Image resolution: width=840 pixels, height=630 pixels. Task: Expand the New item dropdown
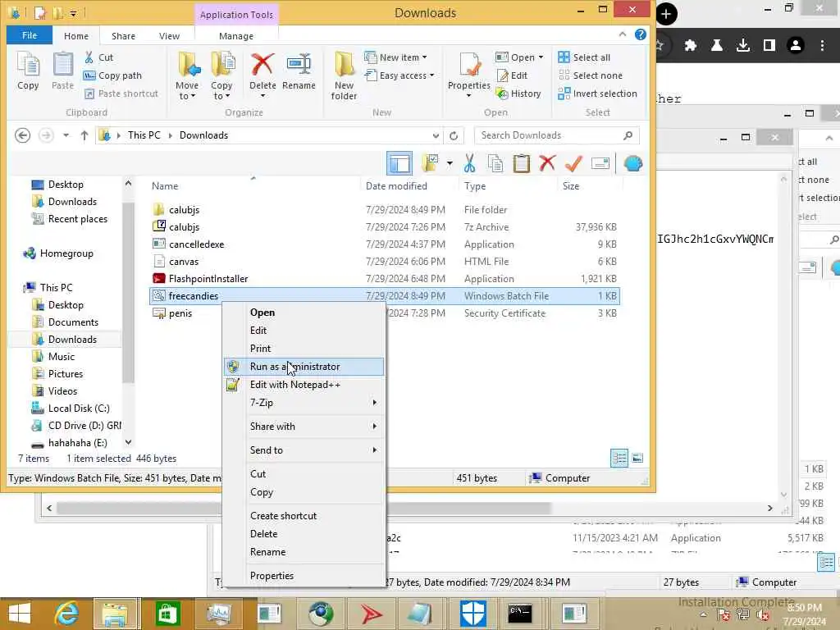pos(424,57)
